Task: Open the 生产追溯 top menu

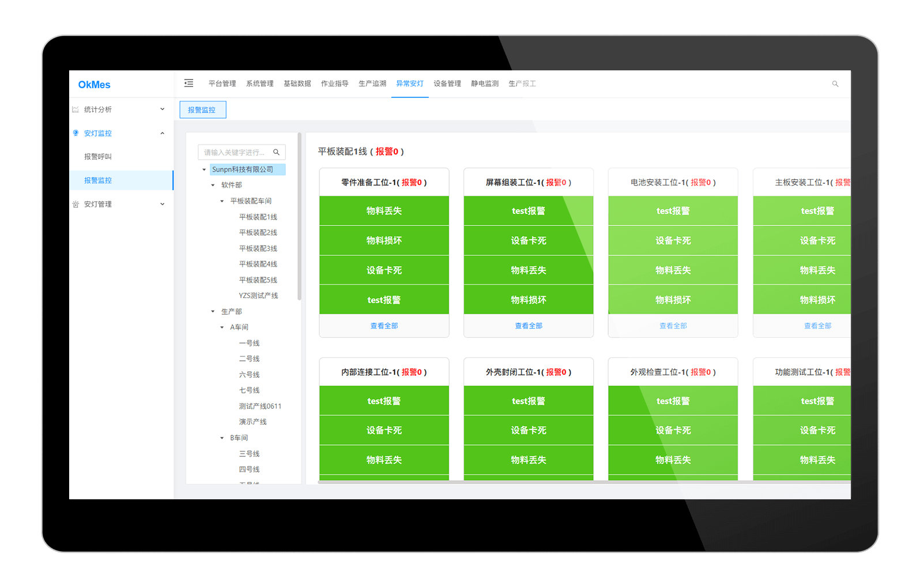Action: tap(372, 84)
